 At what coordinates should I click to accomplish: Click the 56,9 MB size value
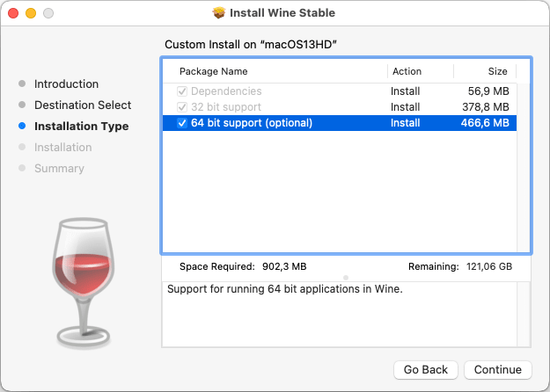point(488,91)
